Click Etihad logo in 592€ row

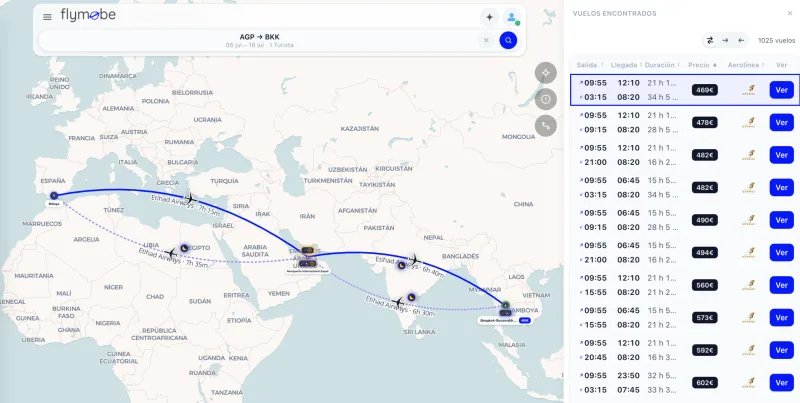tap(748, 350)
